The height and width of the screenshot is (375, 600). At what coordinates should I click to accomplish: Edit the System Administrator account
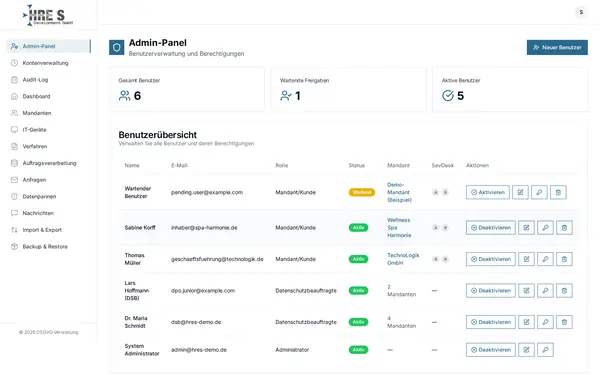(527, 350)
